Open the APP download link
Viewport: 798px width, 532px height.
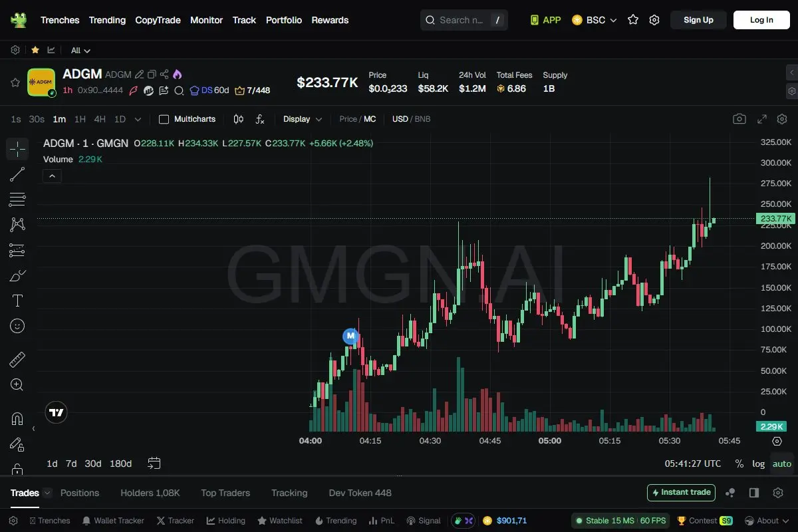click(545, 20)
